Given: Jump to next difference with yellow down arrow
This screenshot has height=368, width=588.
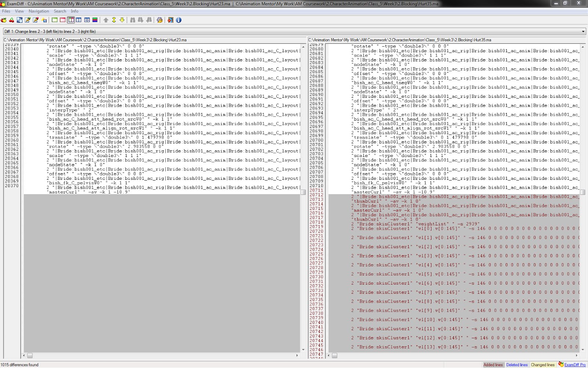Looking at the screenshot, I should pyautogui.click(x=122, y=20).
